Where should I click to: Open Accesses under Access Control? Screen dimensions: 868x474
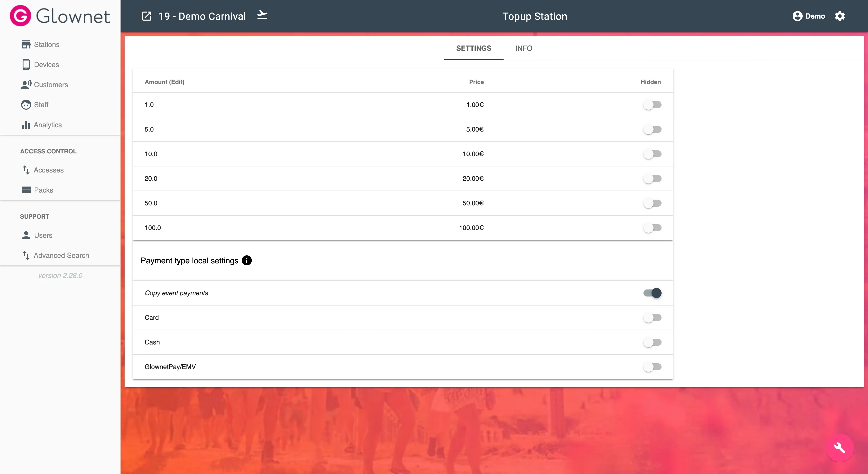pyautogui.click(x=48, y=170)
